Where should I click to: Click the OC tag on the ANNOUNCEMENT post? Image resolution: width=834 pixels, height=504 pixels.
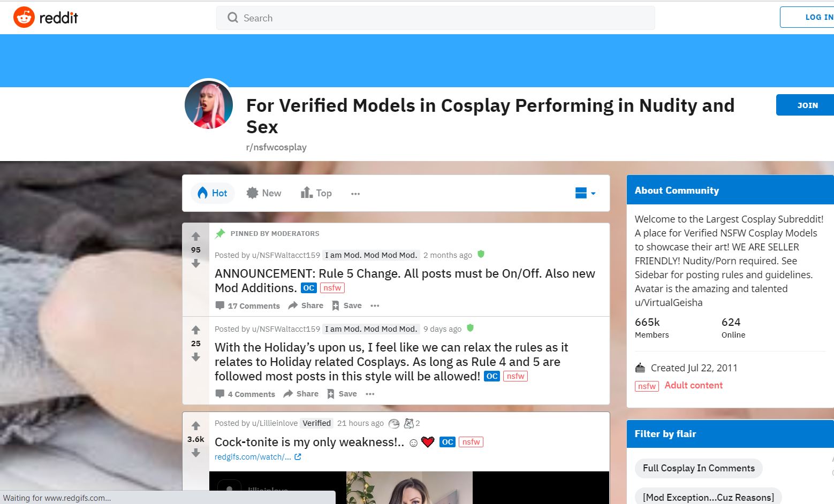click(309, 288)
